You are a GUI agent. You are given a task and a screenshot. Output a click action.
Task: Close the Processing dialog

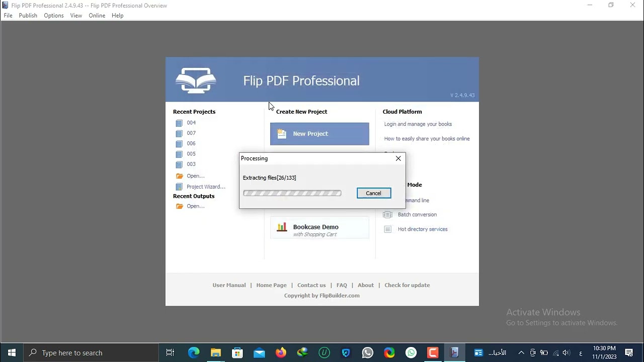click(398, 158)
